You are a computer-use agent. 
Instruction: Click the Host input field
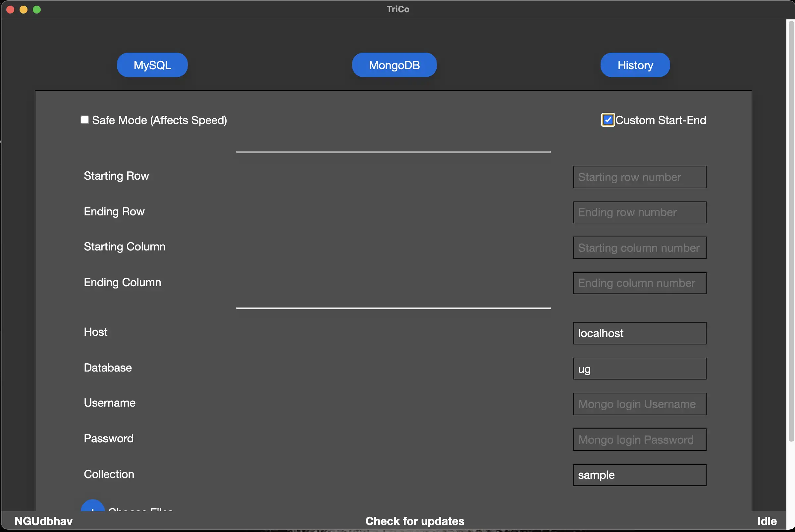click(639, 332)
